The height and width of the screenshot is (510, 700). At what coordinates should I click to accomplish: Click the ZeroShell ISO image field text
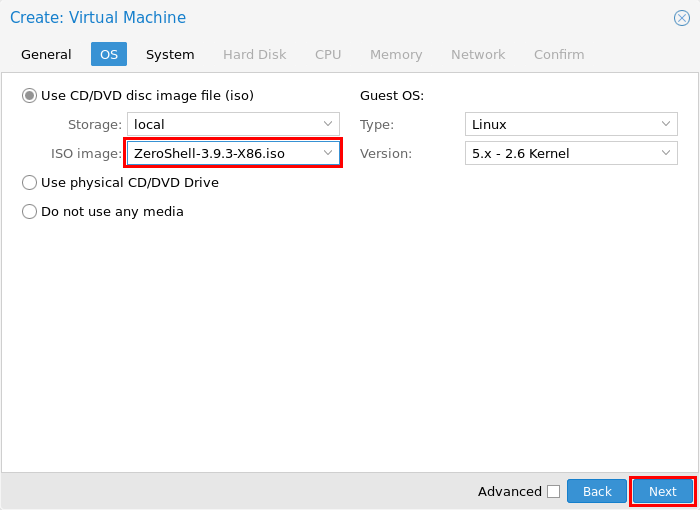coord(209,154)
